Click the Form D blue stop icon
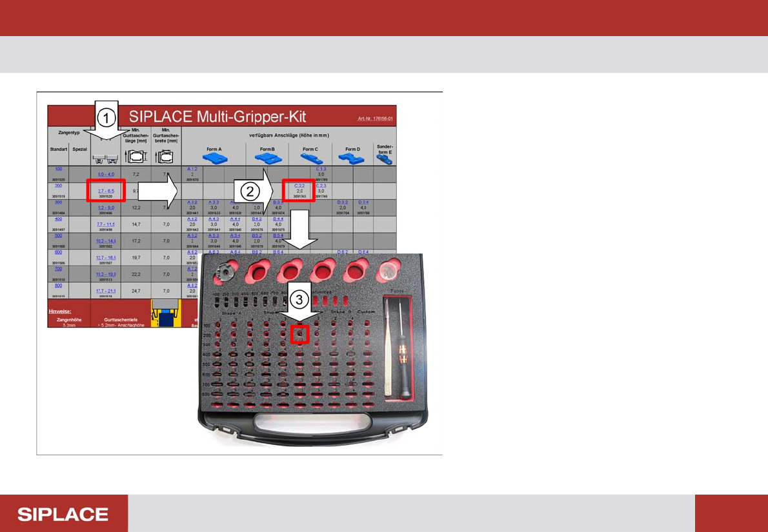The height and width of the screenshot is (532, 768). [x=352, y=159]
